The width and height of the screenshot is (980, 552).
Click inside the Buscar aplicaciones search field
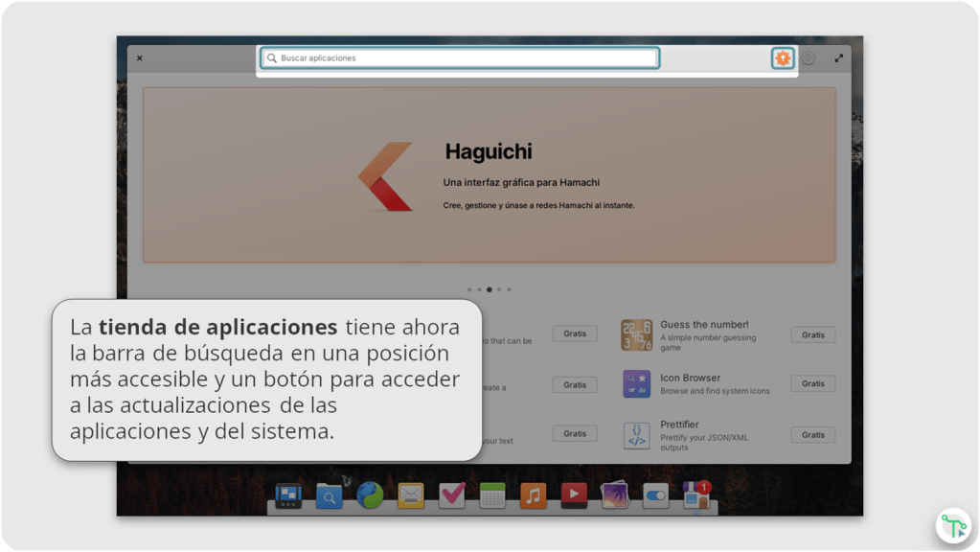coord(460,58)
